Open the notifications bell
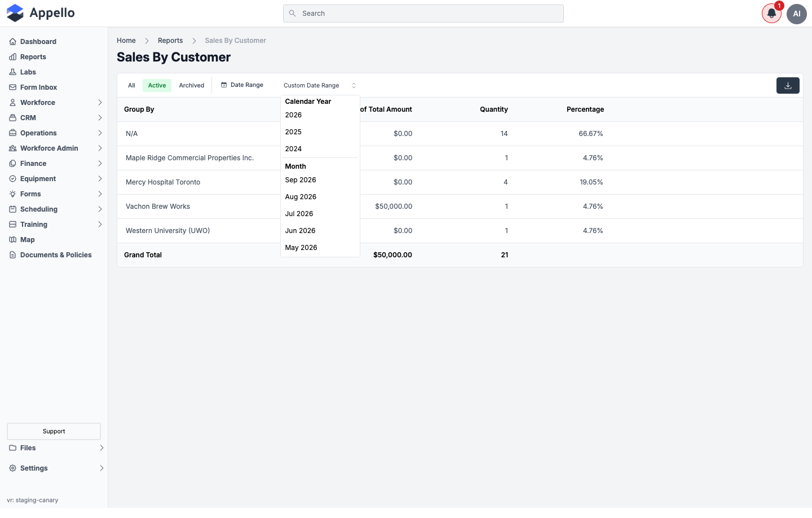The height and width of the screenshot is (518, 812). tap(771, 14)
